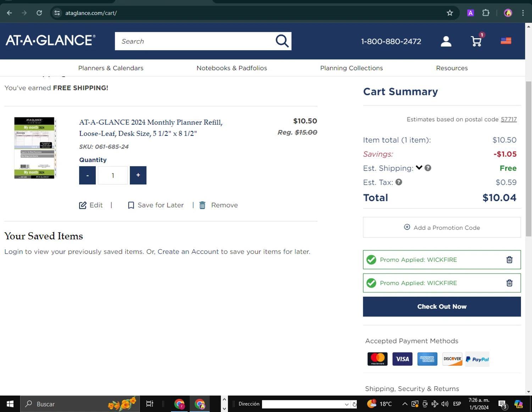Open Task View on the taskbar
The image size is (532, 412).
(x=150, y=404)
